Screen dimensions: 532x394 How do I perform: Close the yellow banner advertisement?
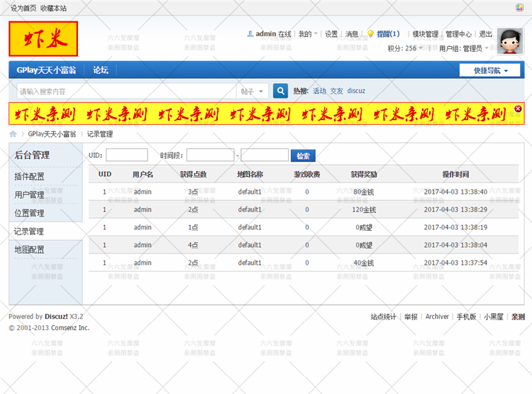click(518, 109)
